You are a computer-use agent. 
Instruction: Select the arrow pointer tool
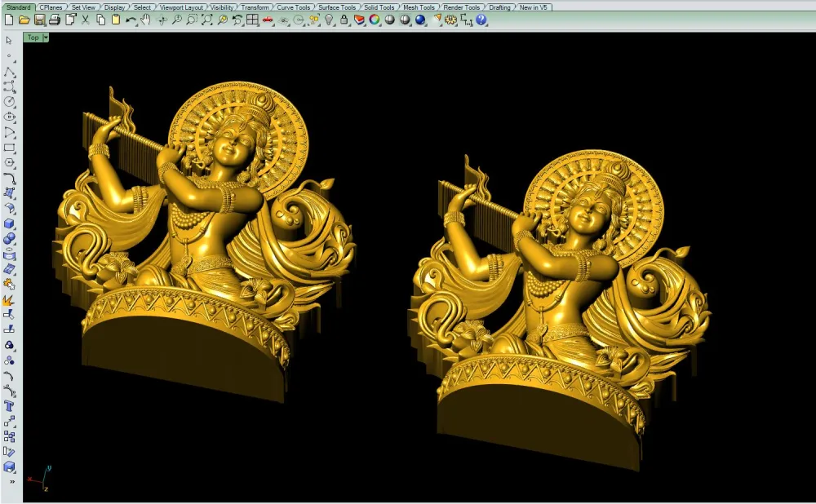[9, 41]
